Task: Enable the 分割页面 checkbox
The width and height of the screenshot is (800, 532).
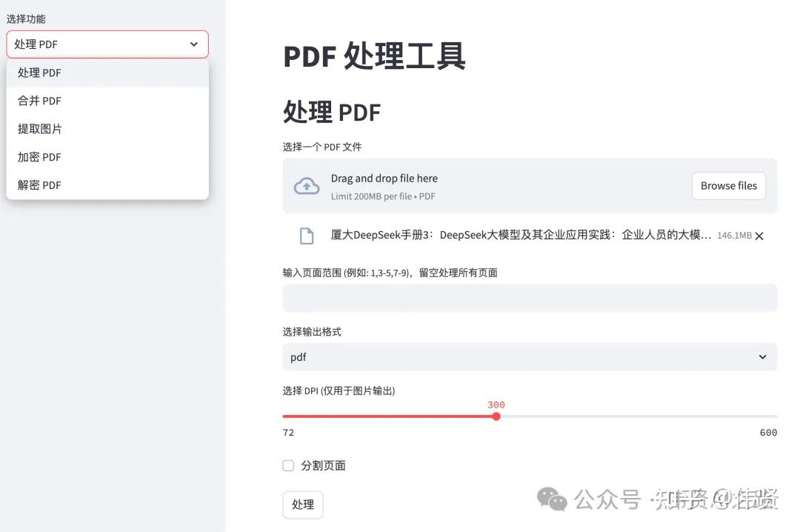Action: [287, 465]
